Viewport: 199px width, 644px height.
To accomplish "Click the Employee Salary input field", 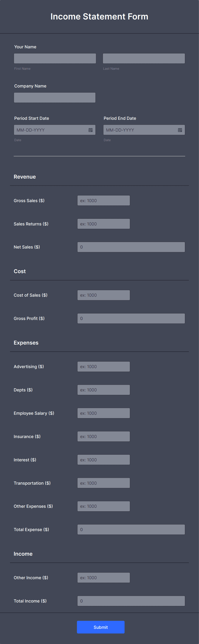I will pyautogui.click(x=104, y=413).
